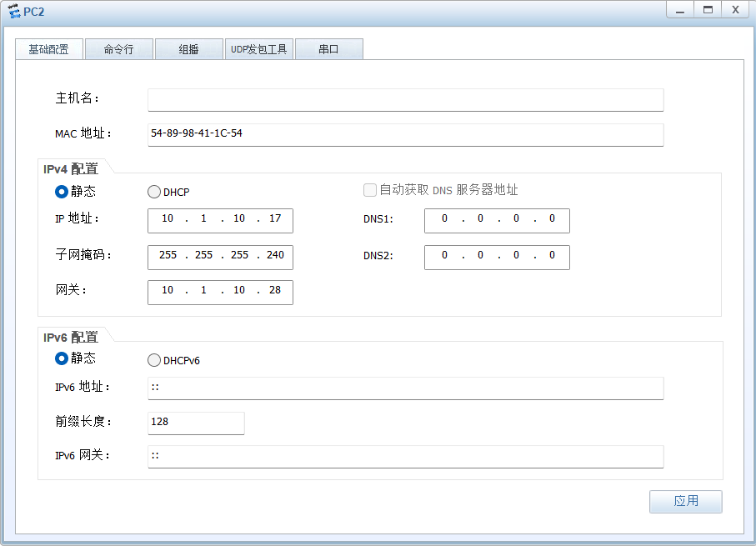This screenshot has width=756, height=546.
Task: Click the 主机名 input field
Action: [x=405, y=100]
